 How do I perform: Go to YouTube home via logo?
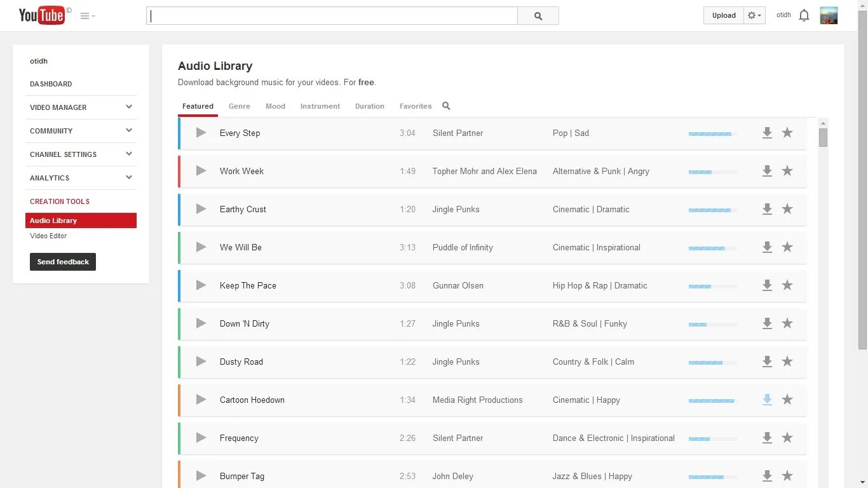(x=42, y=15)
